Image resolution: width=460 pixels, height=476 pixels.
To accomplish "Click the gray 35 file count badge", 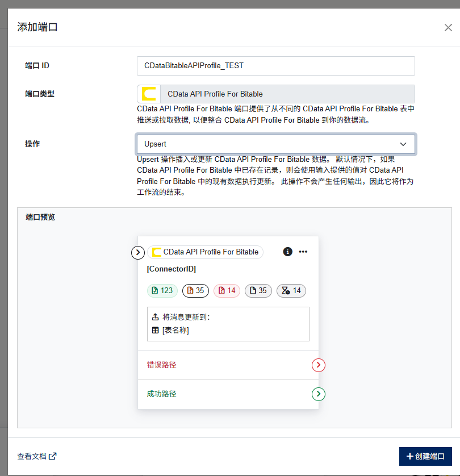I will click(x=258, y=290).
